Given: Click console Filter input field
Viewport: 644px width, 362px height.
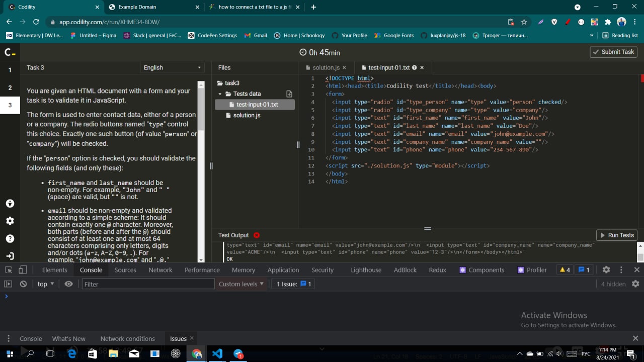Looking at the screenshot, I should [148, 284].
